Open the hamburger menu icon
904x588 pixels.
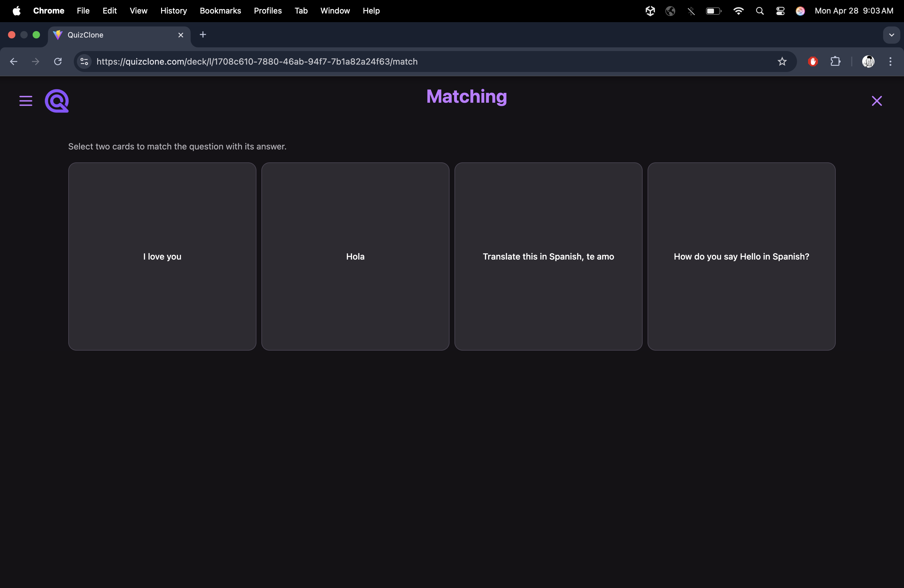(26, 101)
